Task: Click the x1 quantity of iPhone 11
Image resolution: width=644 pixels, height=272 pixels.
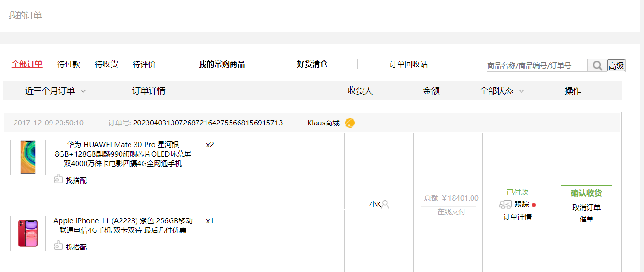Action: 210,221
